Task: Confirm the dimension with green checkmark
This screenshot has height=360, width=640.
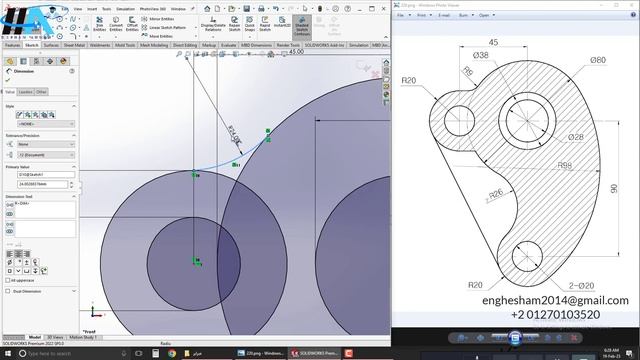Action: tap(8, 80)
